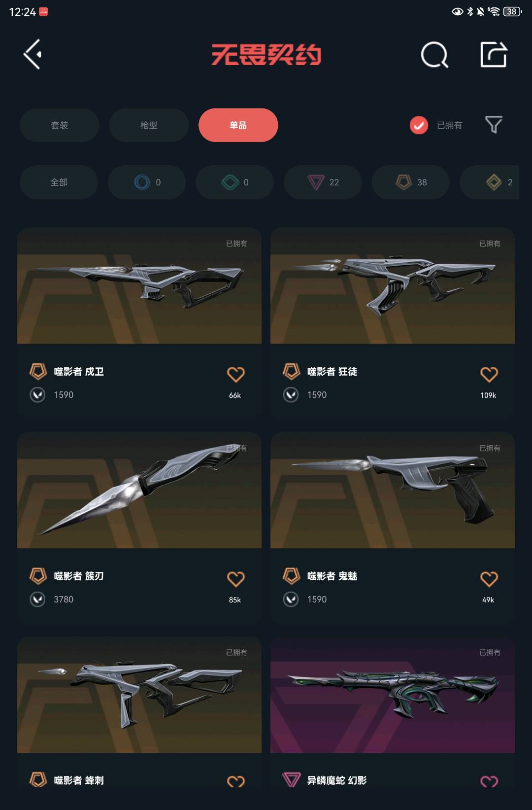532x810 pixels.
Task: Open the filter funnel icon
Action: tap(494, 125)
